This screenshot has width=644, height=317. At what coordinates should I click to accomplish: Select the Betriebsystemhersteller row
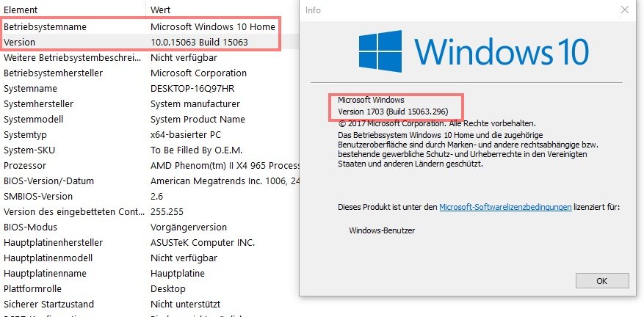(x=150, y=73)
